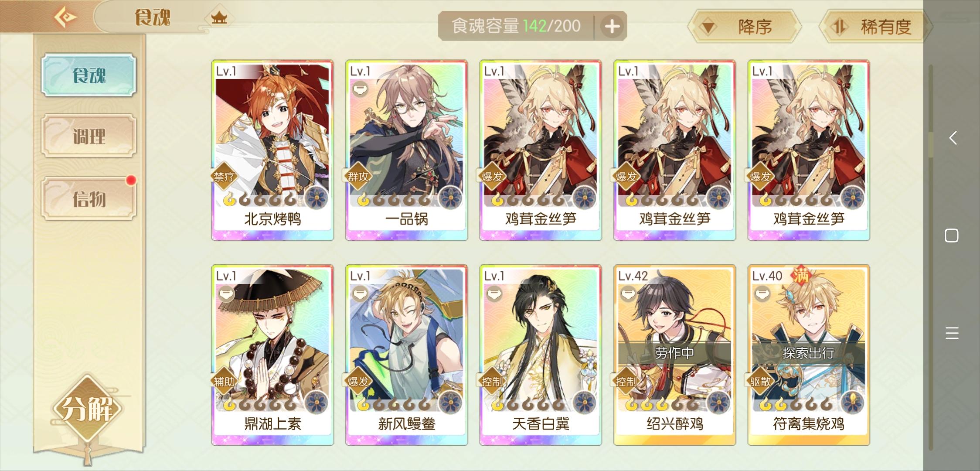Switch to the 调理 side tab
980x471 pixels.
(89, 136)
